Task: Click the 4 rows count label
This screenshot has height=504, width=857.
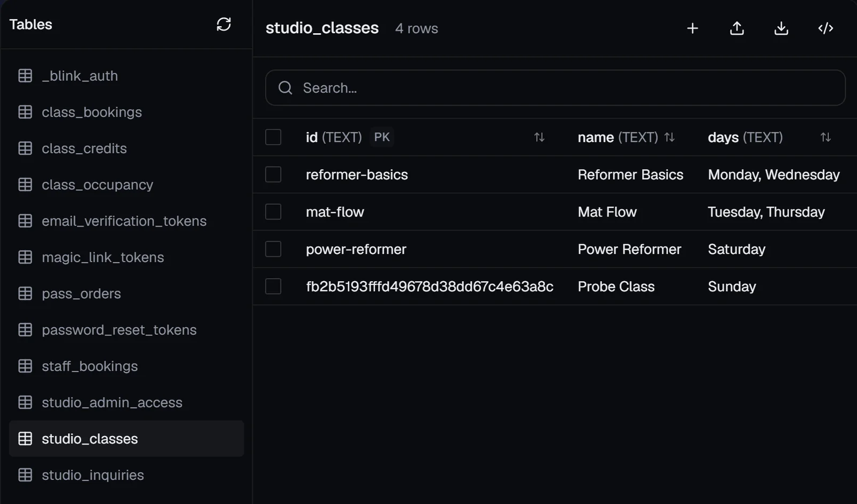Action: coord(417,28)
